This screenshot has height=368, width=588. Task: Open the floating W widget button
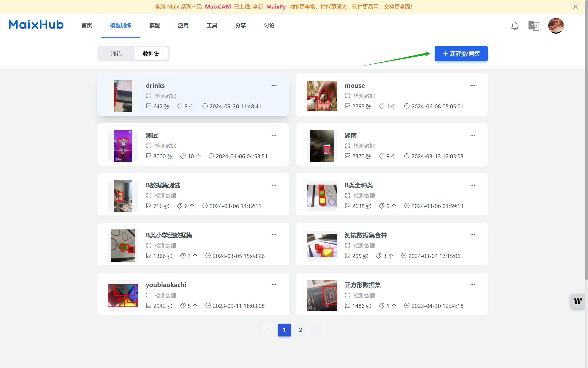578,301
